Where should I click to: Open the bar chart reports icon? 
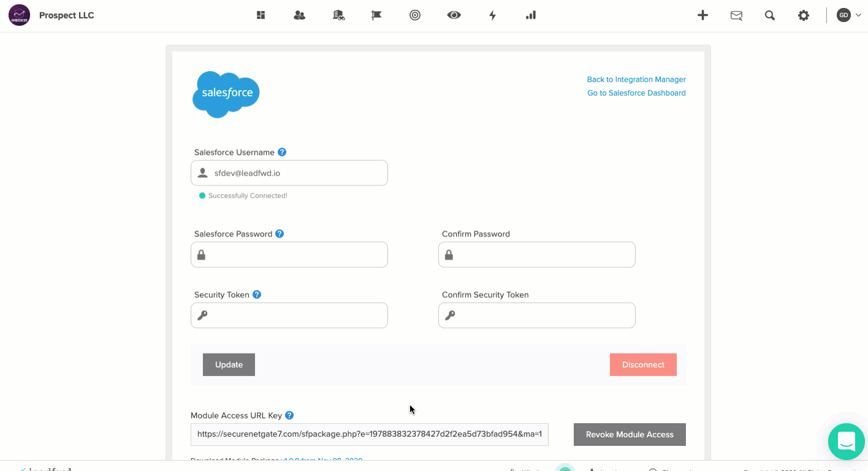pyautogui.click(x=531, y=15)
